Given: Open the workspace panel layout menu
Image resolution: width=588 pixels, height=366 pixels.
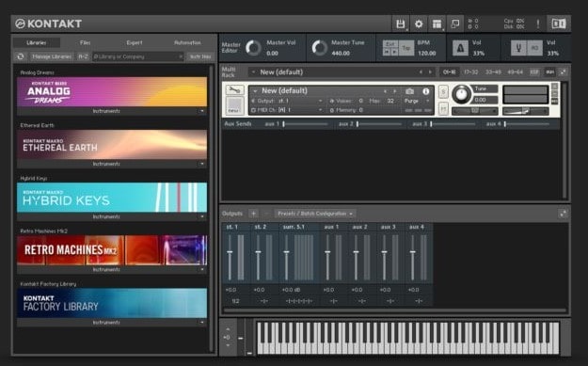Looking at the screenshot, I should coord(437,24).
